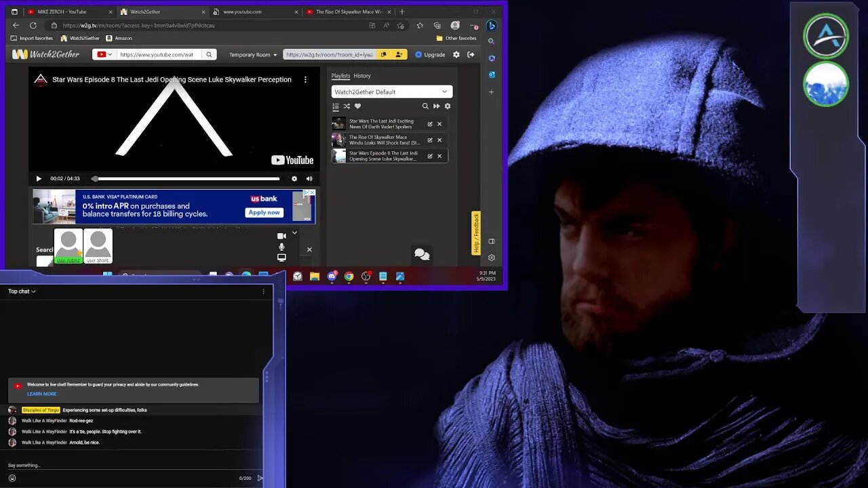
Task: Toggle numbered list playlist view
Action: coord(336,106)
